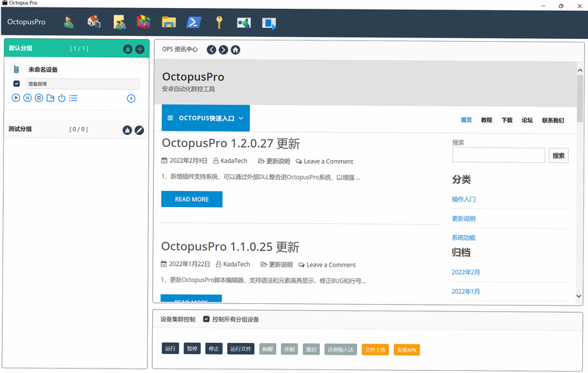Open the 更新说明 category link in sidebar
588x373 pixels.
coord(464,219)
